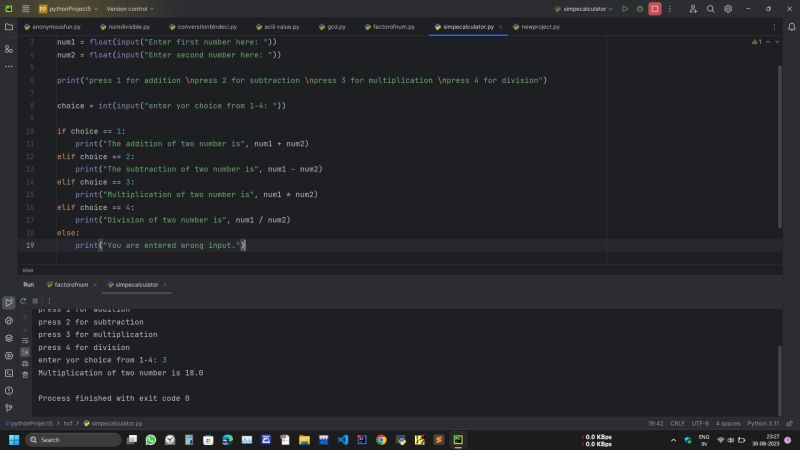Switch to factorofnum.py editor tab

(x=390, y=27)
